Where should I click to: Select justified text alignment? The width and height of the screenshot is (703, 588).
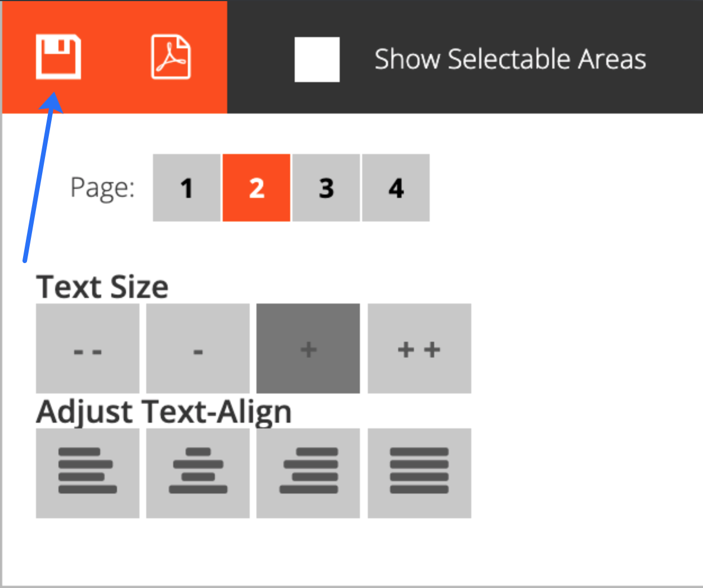click(420, 473)
